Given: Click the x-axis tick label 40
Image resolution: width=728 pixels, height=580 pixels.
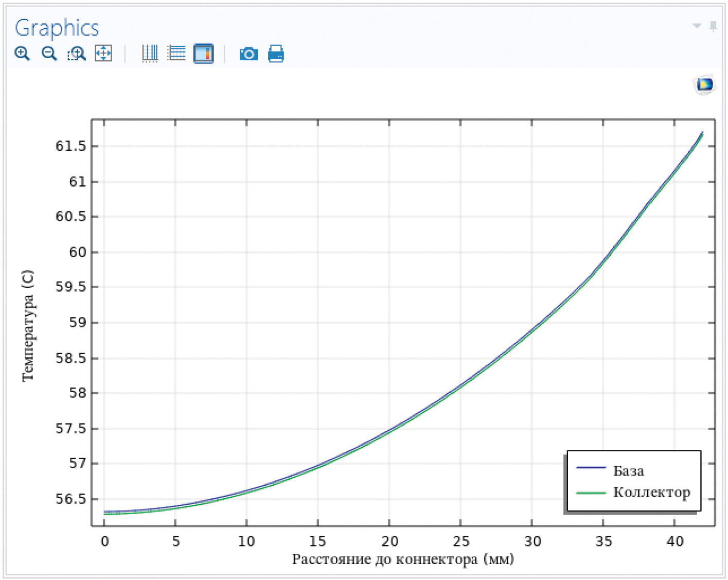Looking at the screenshot, I should point(675,541).
